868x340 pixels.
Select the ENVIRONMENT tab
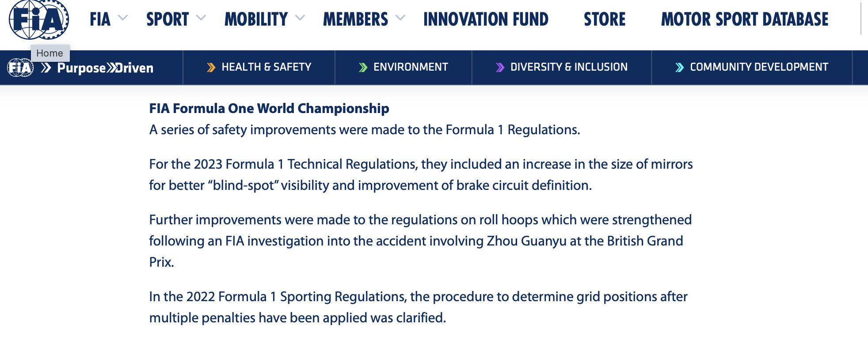404,67
